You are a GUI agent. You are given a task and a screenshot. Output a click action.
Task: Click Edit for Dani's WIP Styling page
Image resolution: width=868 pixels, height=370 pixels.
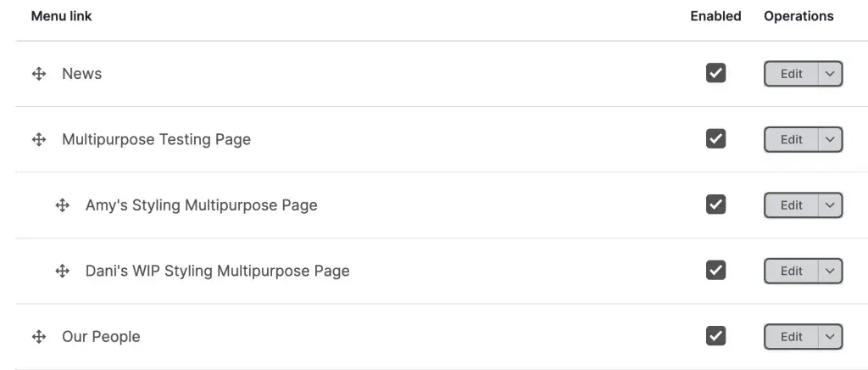click(791, 271)
